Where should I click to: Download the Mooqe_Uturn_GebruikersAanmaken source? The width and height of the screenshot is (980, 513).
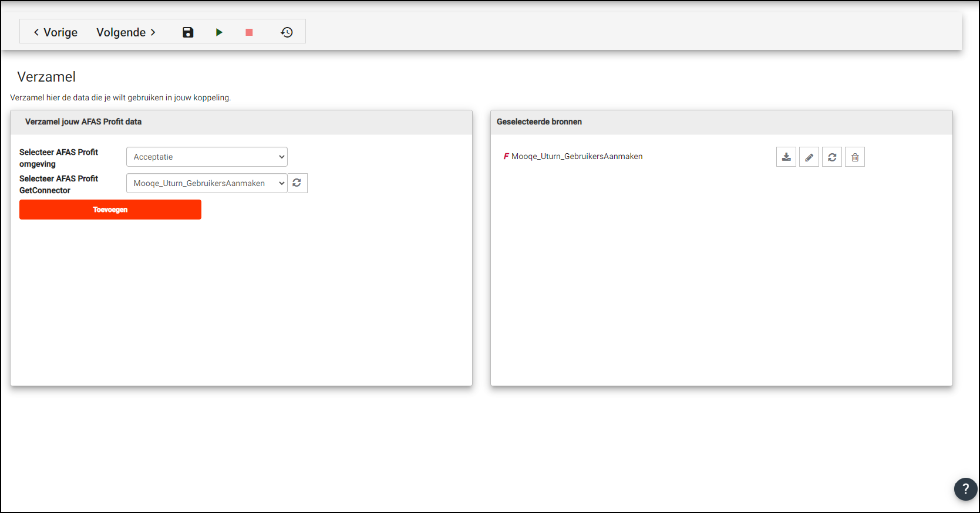click(786, 157)
